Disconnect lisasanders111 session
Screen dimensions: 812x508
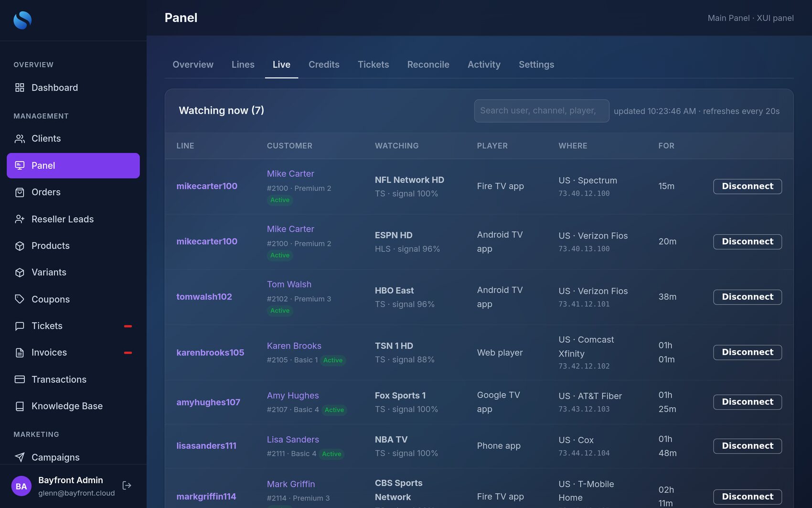pyautogui.click(x=748, y=446)
